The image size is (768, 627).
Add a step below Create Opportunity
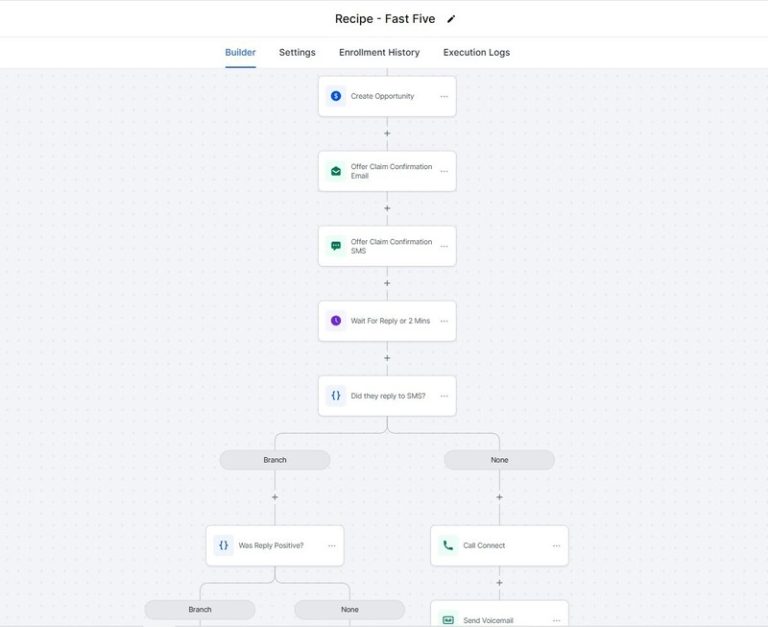(387, 133)
